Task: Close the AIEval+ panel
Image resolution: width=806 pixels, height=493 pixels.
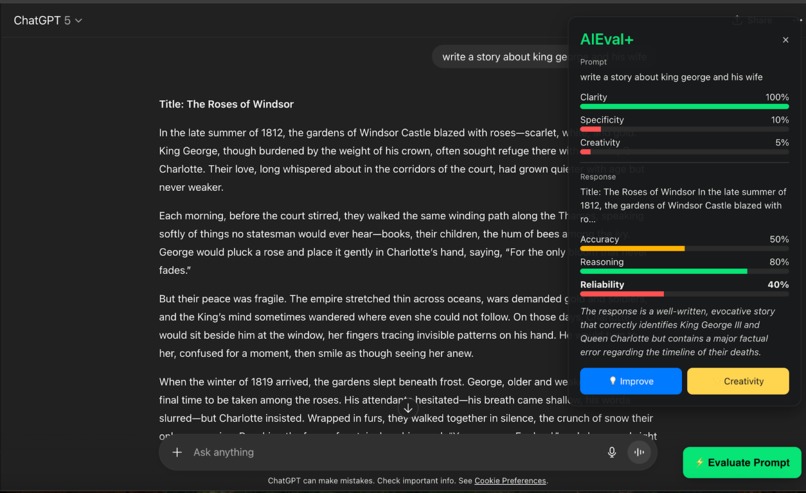Action: tap(785, 40)
